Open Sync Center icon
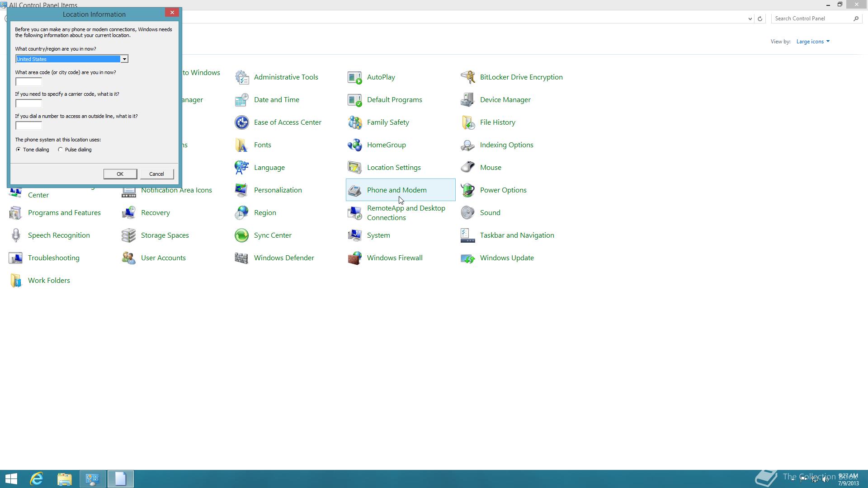The height and width of the screenshot is (488, 868). [x=242, y=235]
